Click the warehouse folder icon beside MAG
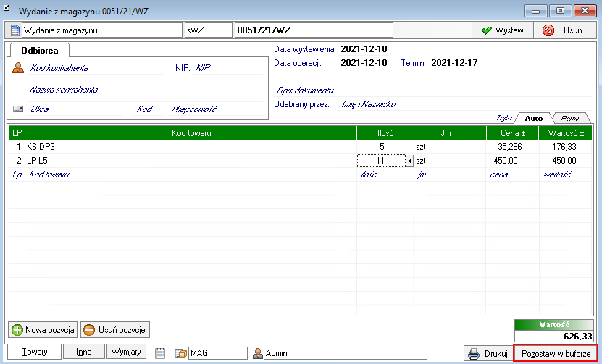This screenshot has height=364, width=602. 180,353
